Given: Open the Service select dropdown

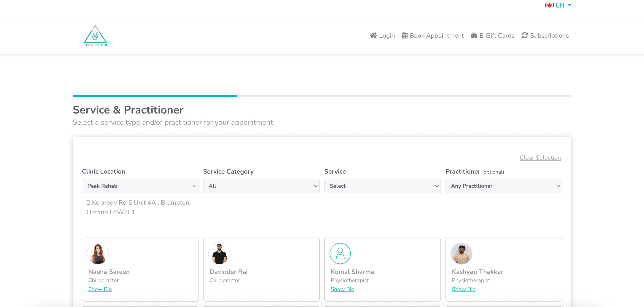Looking at the screenshot, I should tap(382, 186).
